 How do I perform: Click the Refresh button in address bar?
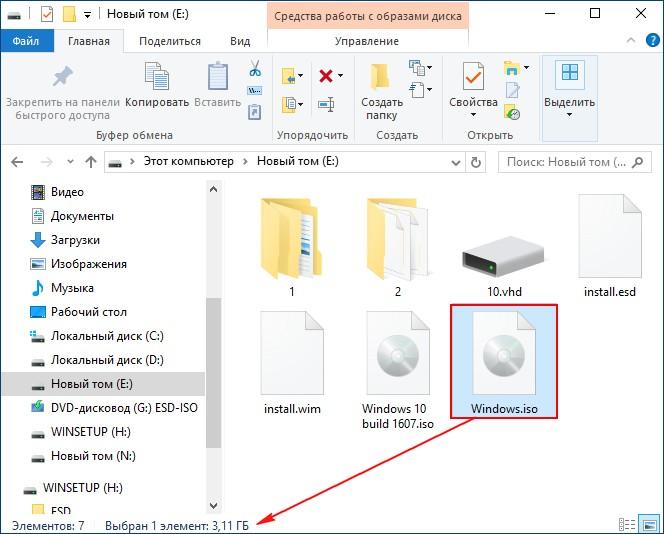pyautogui.click(x=476, y=162)
